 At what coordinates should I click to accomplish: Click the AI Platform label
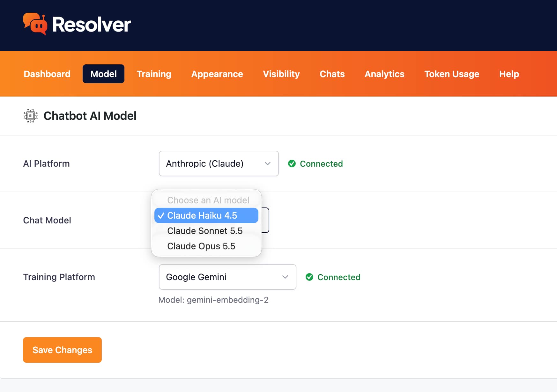pos(47,163)
